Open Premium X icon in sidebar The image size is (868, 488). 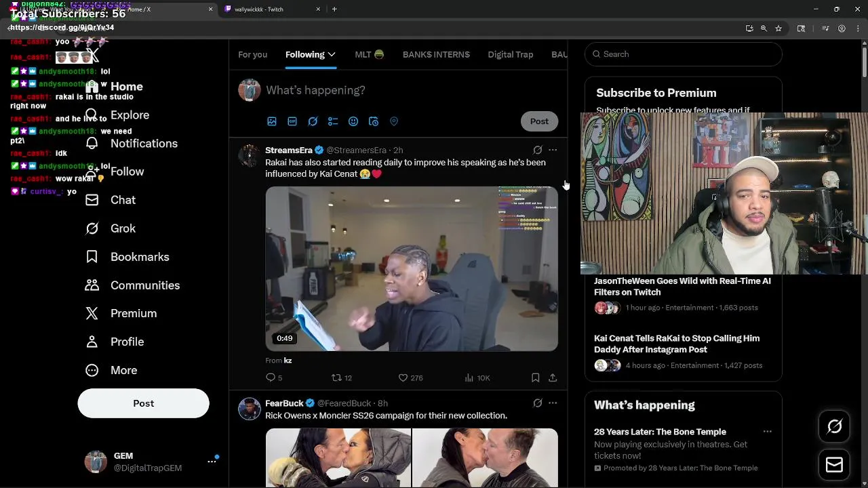(92, 313)
